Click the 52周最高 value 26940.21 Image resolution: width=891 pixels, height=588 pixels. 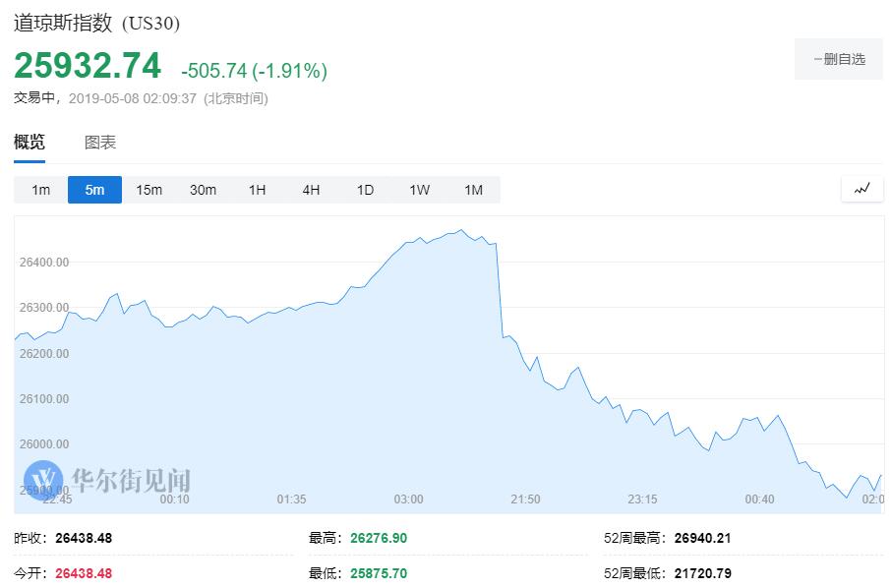(702, 538)
